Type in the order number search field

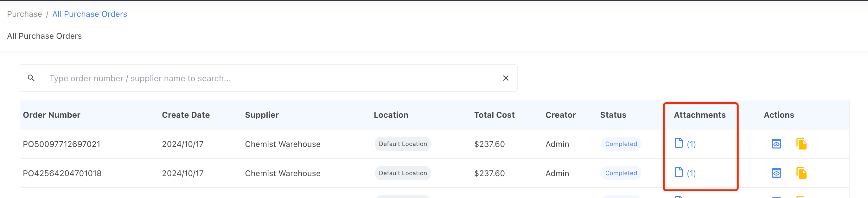click(270, 78)
